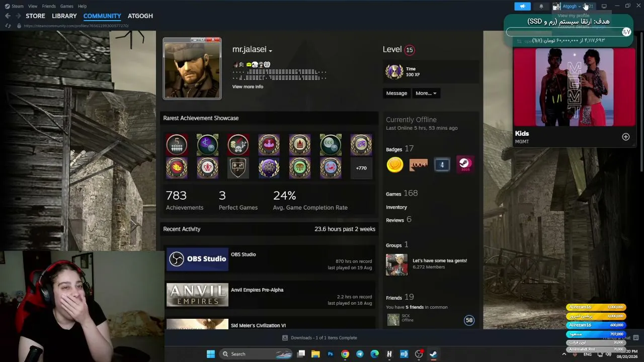
Task: Reload the page with refresh icon
Action: (x=8, y=26)
